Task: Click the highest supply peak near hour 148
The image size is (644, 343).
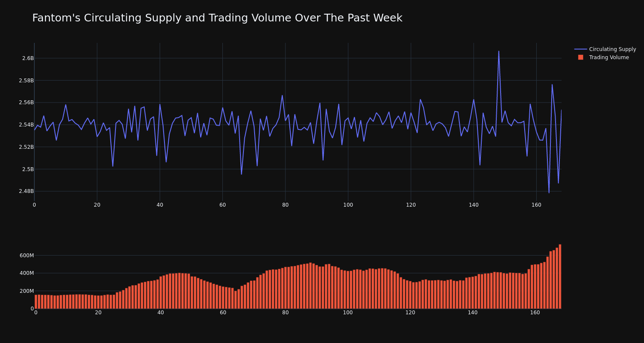Action: [498, 51]
